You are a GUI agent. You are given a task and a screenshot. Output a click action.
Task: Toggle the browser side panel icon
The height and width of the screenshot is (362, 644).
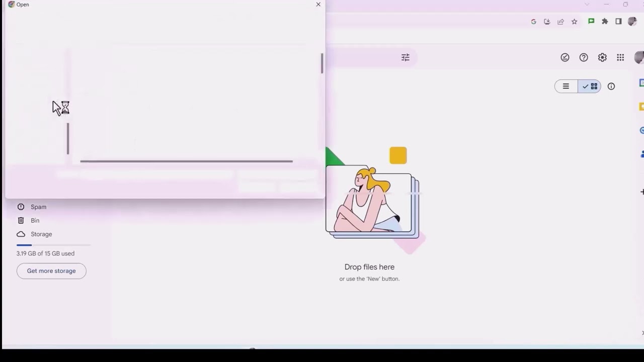tap(618, 21)
